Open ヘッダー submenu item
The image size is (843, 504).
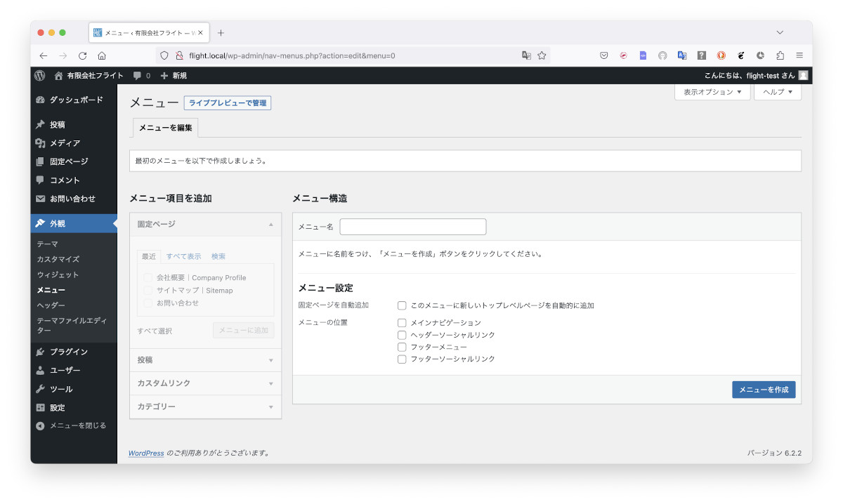pyautogui.click(x=51, y=306)
